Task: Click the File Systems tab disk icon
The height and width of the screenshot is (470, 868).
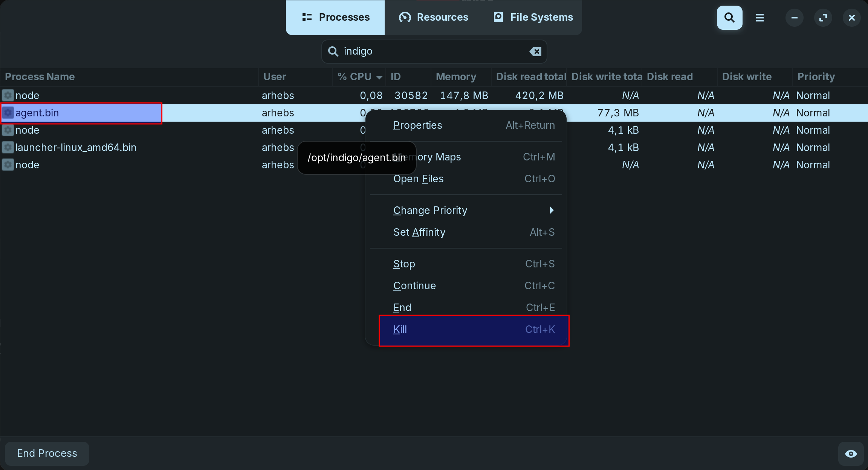Action: (498, 17)
